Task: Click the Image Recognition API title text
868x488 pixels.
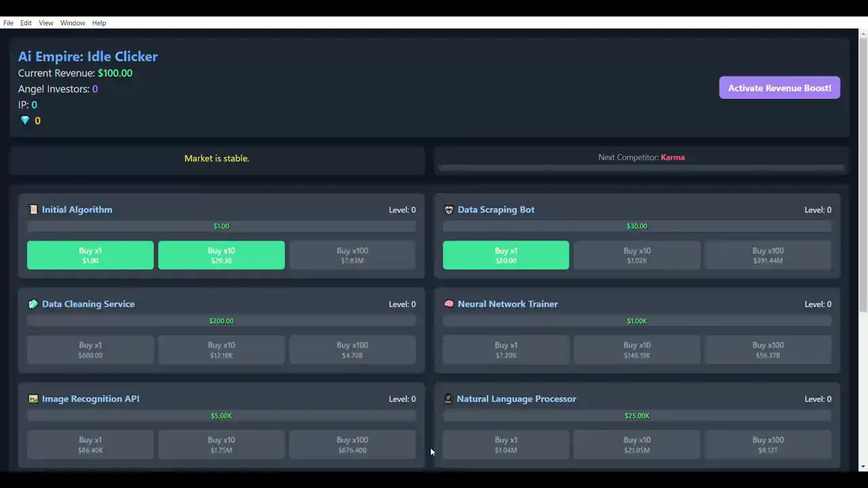Action: (91, 399)
